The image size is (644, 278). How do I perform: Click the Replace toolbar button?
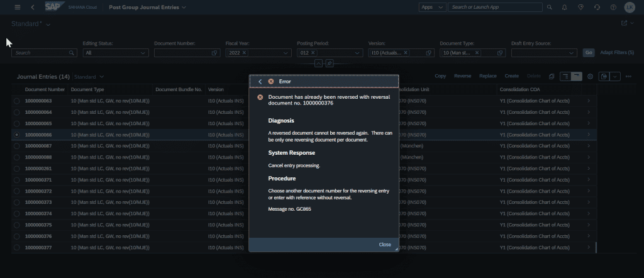pos(488,76)
